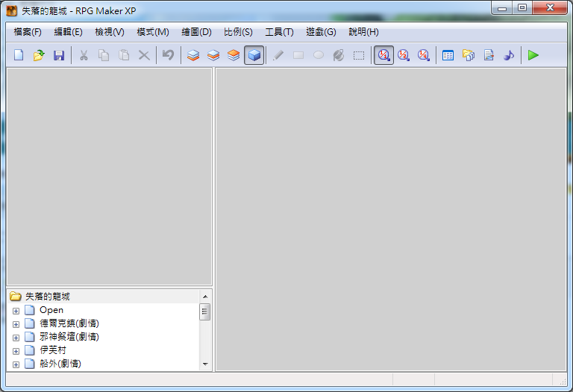The image size is (573, 392).
Task: Click the map list scrollbar thumb
Action: [205, 312]
